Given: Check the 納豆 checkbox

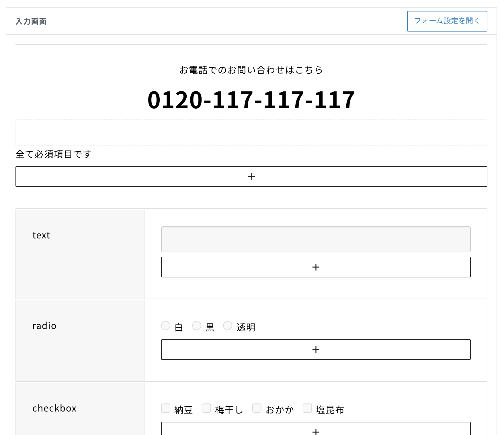Looking at the screenshot, I should [166, 408].
